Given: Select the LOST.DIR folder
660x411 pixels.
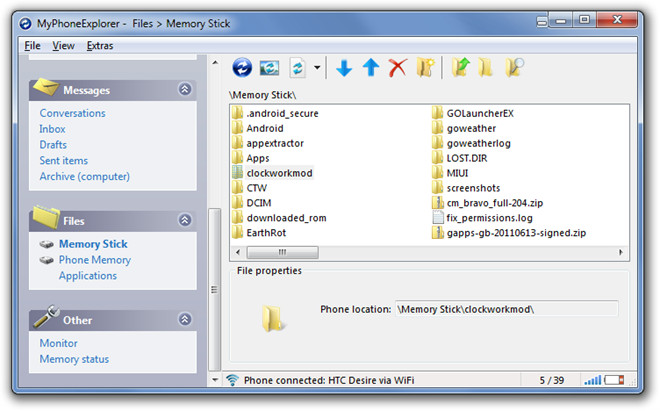Looking at the screenshot, I should [x=460, y=158].
